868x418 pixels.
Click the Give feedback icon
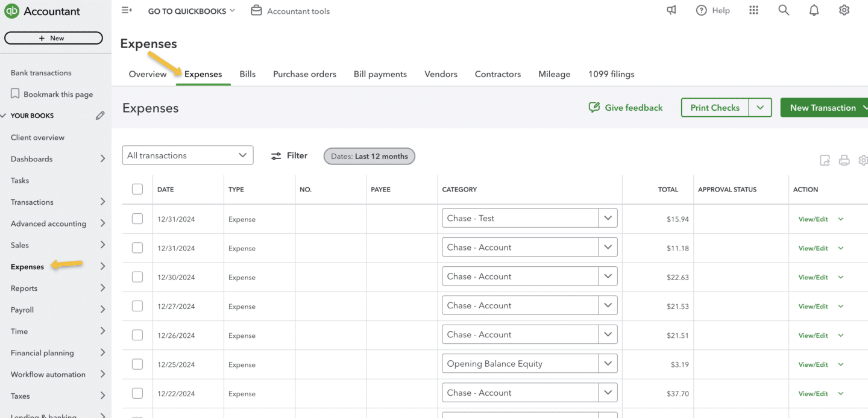click(x=594, y=107)
